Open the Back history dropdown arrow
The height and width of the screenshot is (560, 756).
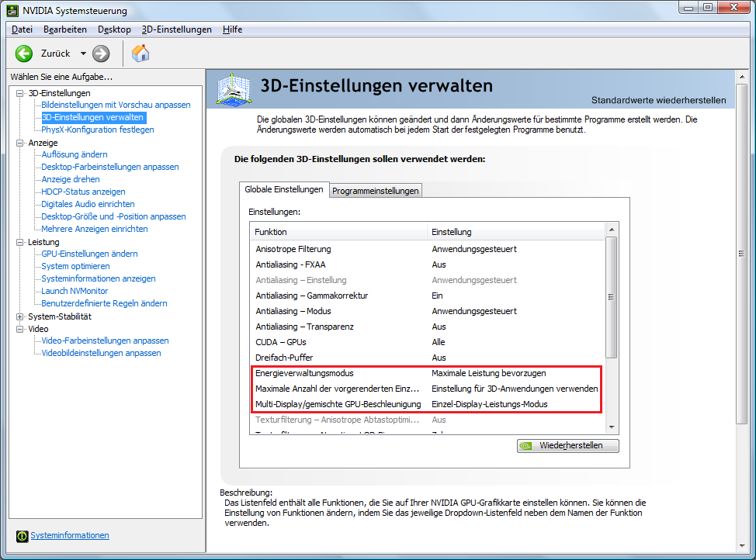[83, 54]
